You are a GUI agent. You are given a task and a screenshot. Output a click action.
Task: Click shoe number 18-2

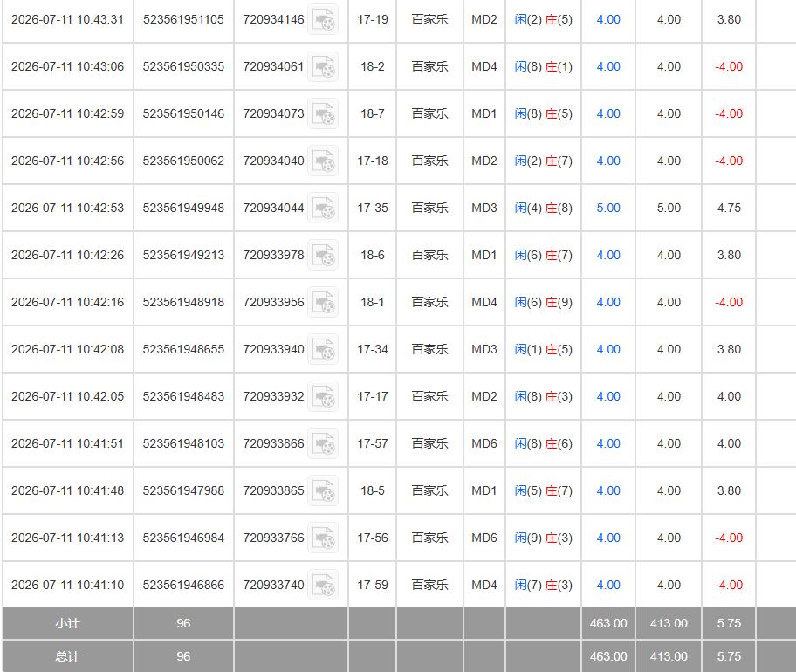(x=372, y=67)
